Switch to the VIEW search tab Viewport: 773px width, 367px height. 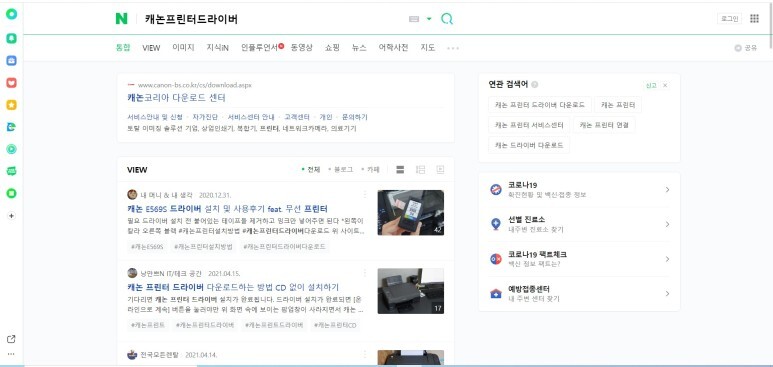point(151,48)
